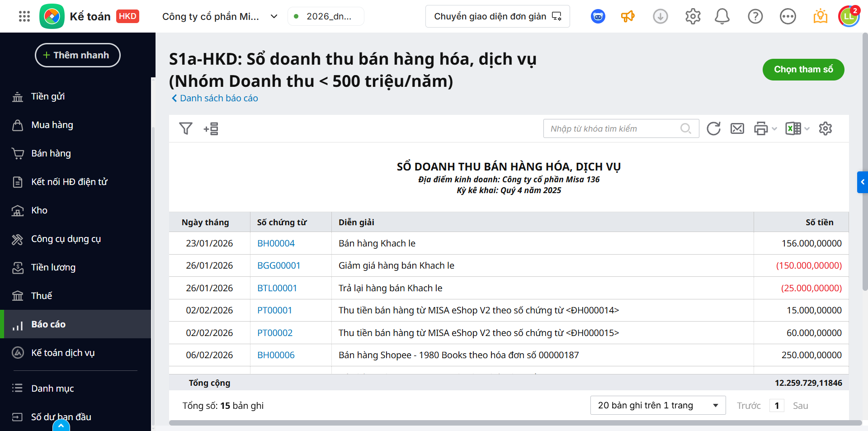Open report table settings gear

pos(825,129)
